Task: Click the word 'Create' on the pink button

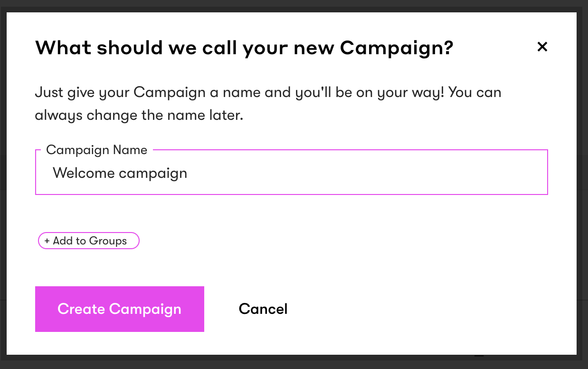Action: [x=81, y=309]
